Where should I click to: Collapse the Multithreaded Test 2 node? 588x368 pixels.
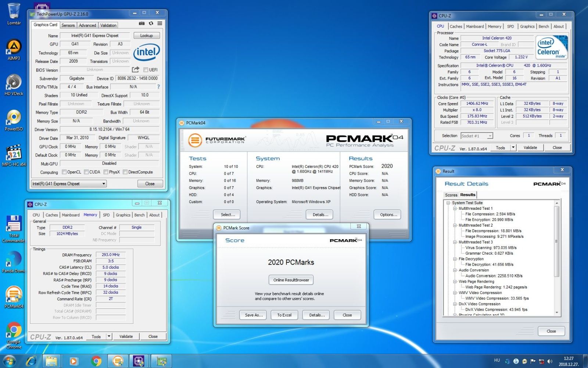click(455, 225)
